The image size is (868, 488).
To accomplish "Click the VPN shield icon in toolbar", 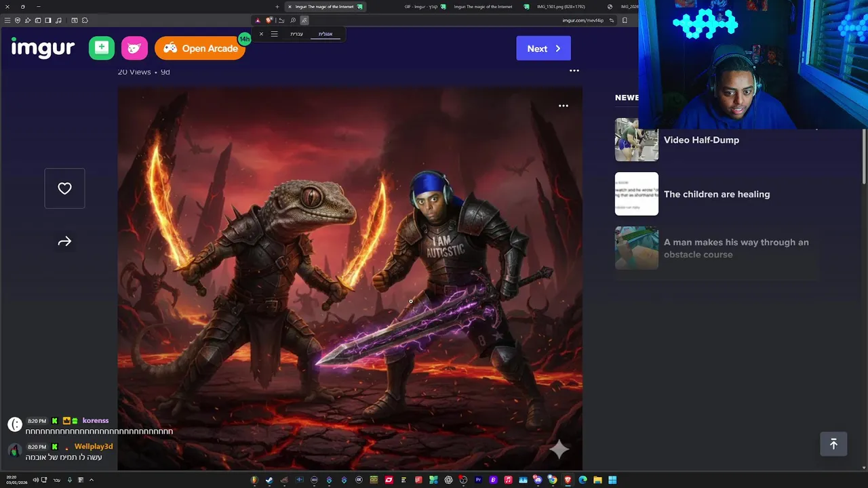I will (18, 20).
